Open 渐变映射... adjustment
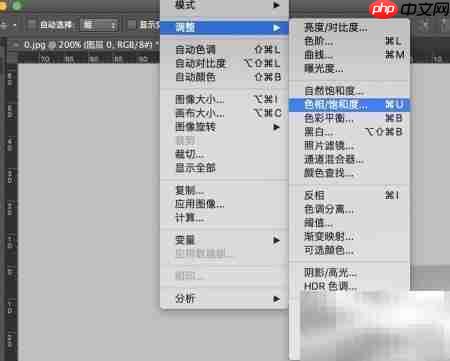Image resolution: width=450 pixels, height=361 pixels. coord(349,237)
